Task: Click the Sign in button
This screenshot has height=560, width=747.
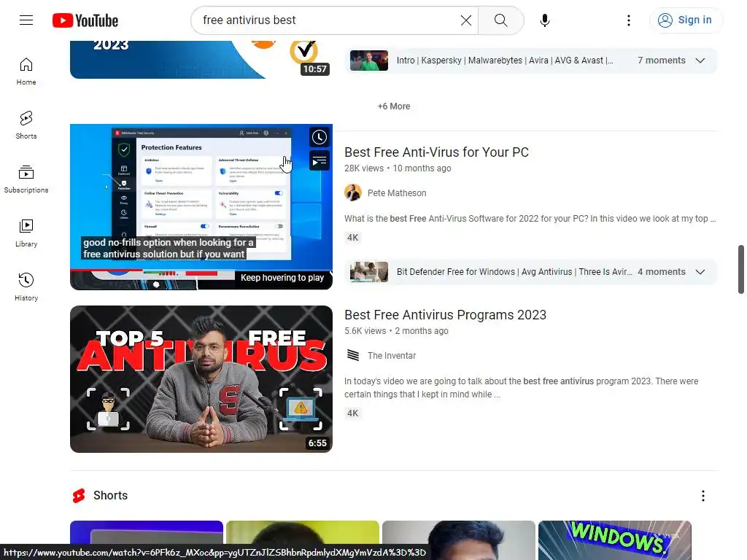Action: click(685, 20)
